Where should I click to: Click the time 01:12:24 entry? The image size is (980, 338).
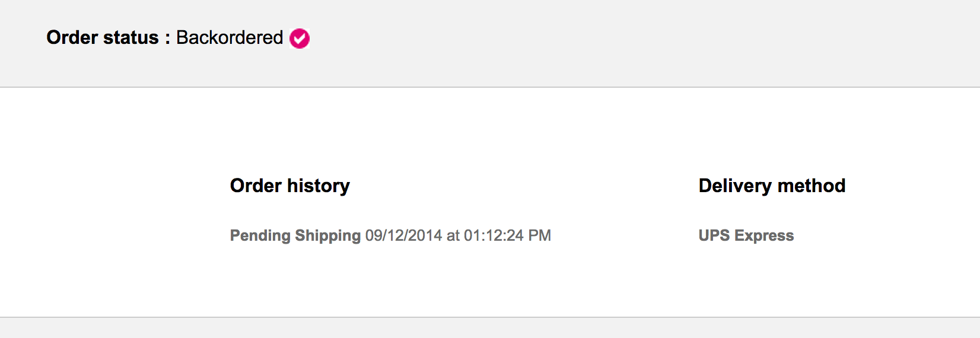(x=494, y=235)
